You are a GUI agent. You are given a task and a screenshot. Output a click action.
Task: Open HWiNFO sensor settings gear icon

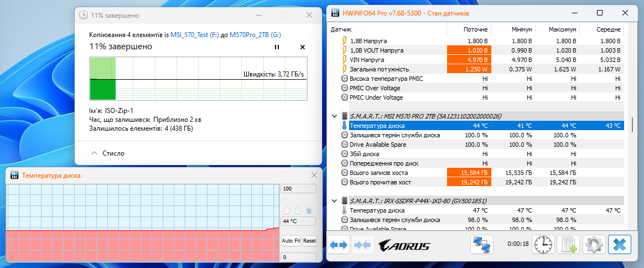click(x=594, y=245)
